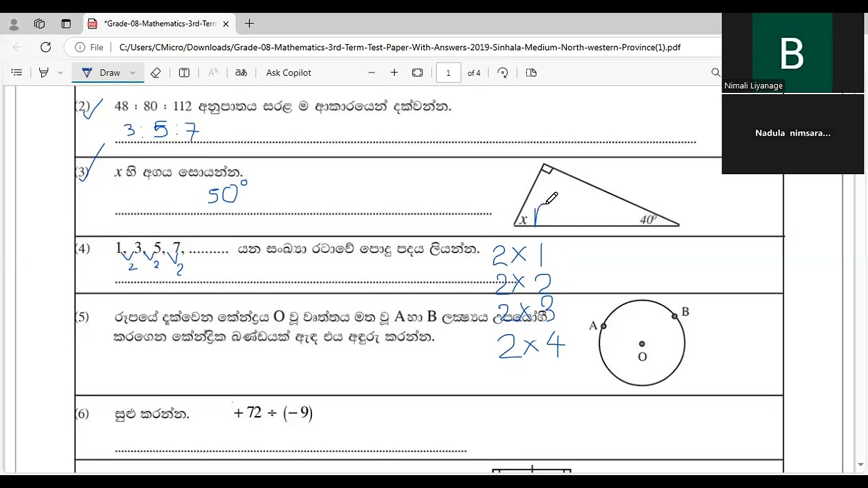Click the "of 4" page count text
Image resolution: width=868 pixels, height=488 pixels.
pyautogui.click(x=474, y=73)
